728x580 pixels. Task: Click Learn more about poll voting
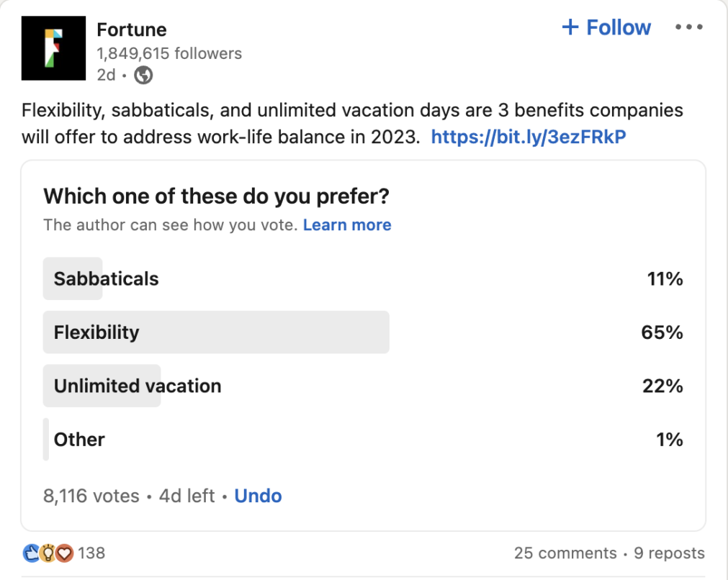[348, 225]
